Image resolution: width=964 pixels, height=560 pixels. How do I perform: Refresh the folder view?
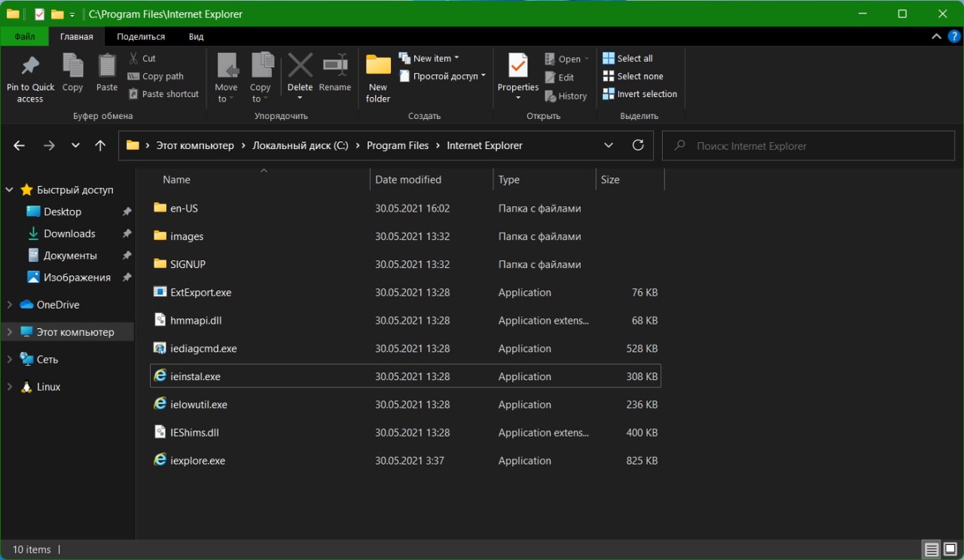point(638,145)
